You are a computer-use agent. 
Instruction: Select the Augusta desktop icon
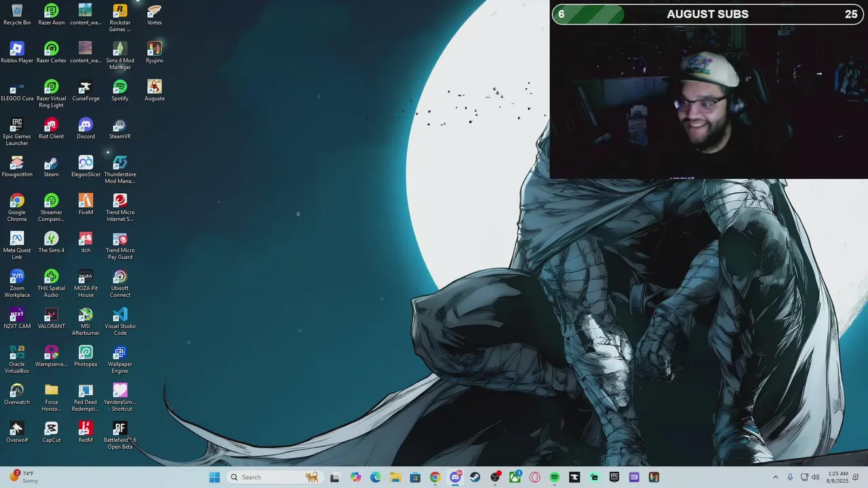coord(155,90)
